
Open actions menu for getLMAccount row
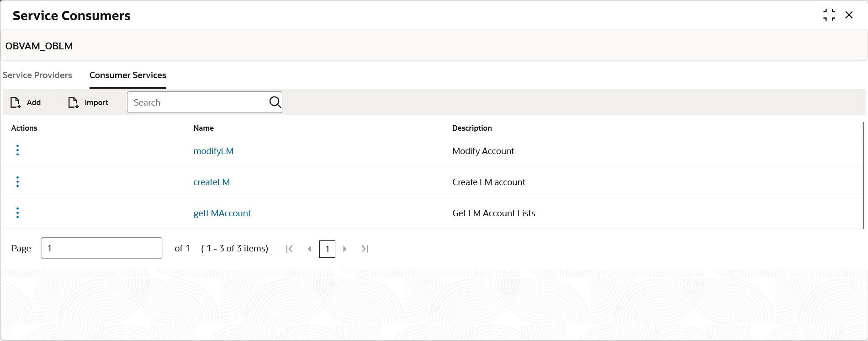[x=17, y=213]
